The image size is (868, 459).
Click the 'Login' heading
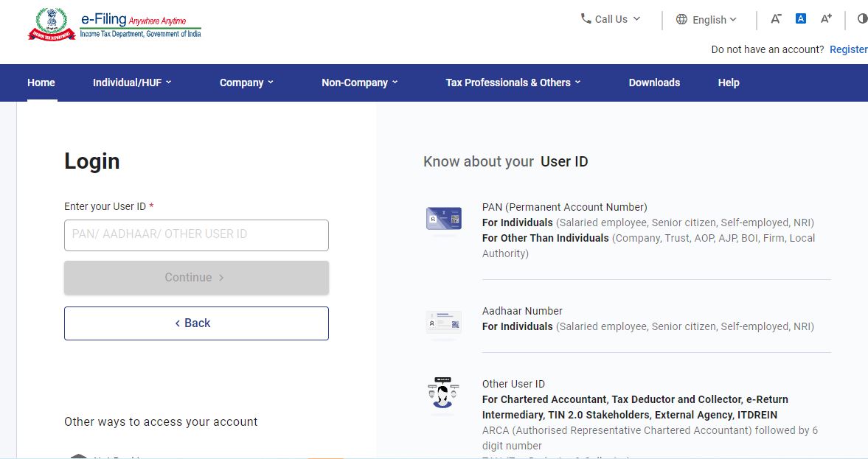click(x=92, y=161)
